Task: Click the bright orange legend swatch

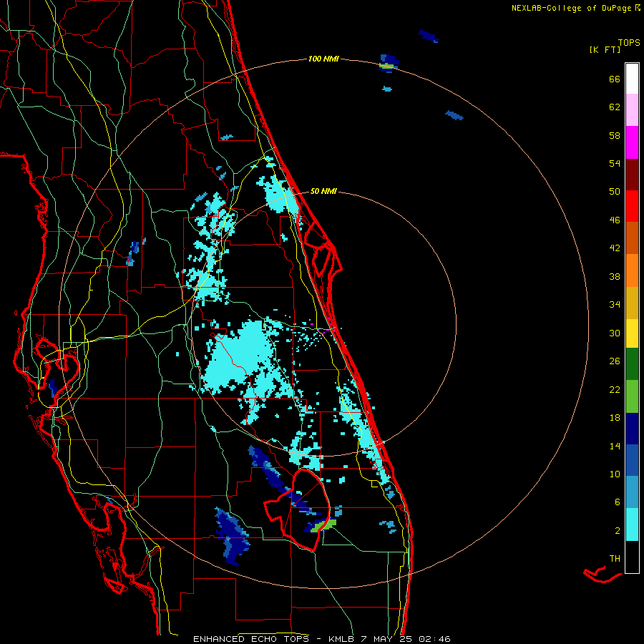Action: coord(632,270)
